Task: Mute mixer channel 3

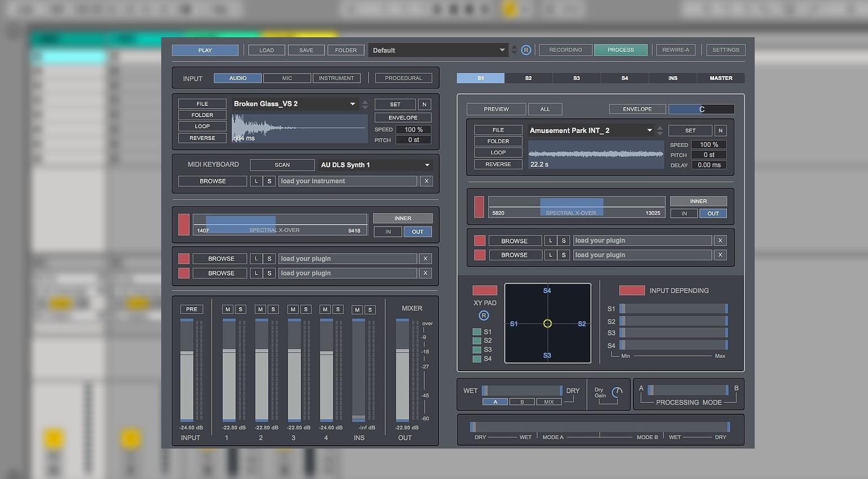Action: (x=293, y=309)
